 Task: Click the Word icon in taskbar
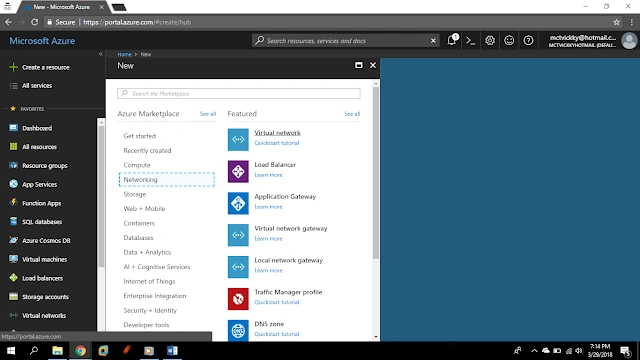click(172, 351)
